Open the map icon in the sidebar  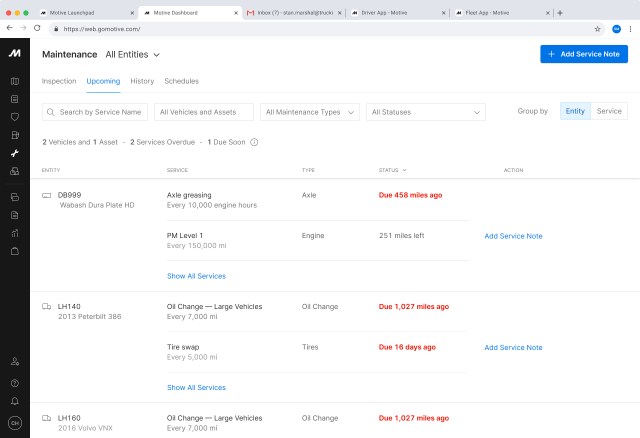coord(14,81)
